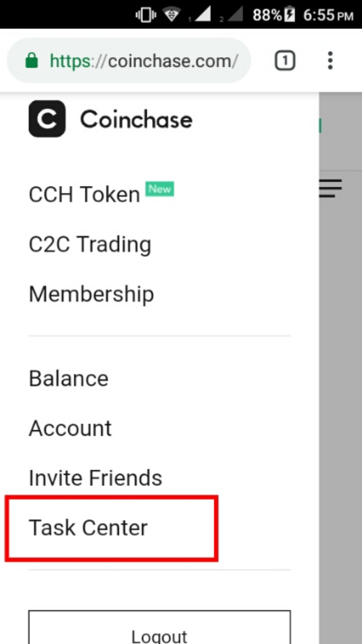This screenshot has width=362, height=644.
Task: Dismiss menu by tapping gray overlay
Action: click(x=340, y=396)
